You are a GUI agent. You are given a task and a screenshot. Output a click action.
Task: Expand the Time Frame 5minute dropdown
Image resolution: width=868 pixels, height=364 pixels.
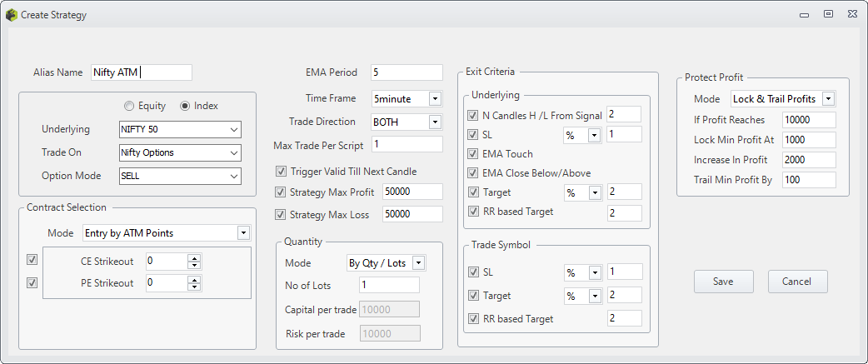point(407,99)
